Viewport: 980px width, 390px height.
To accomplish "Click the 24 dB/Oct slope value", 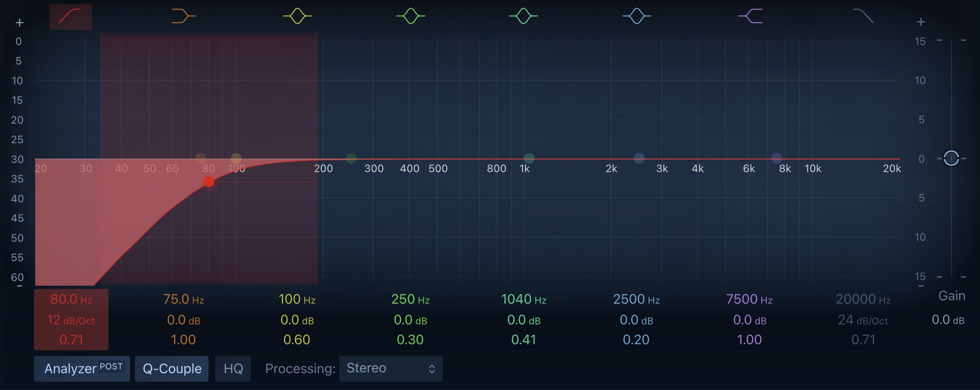I will pos(863,320).
